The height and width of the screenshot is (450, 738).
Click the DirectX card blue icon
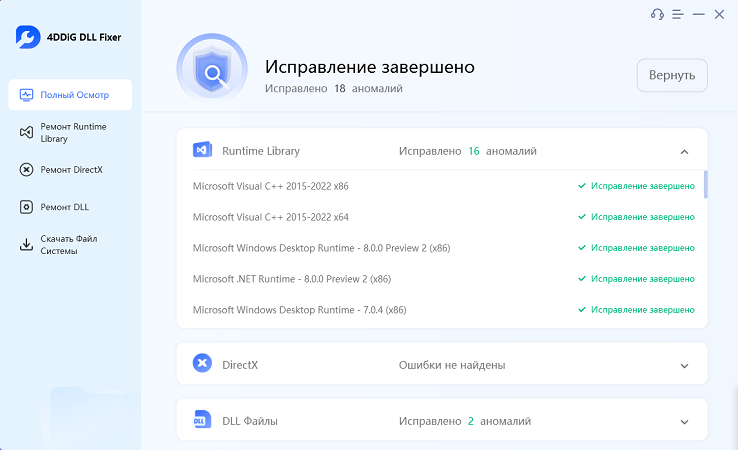click(x=202, y=363)
